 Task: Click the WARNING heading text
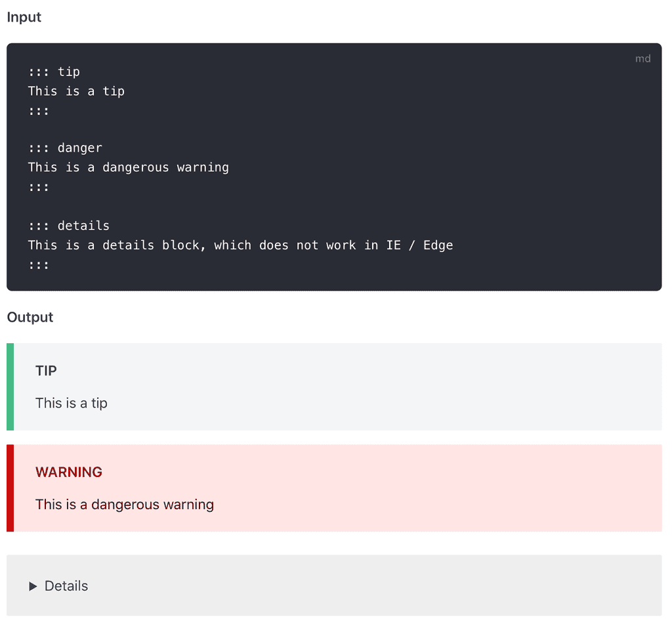(x=69, y=472)
